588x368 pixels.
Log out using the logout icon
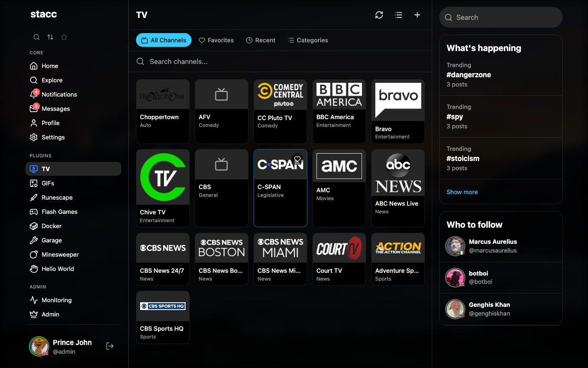pyautogui.click(x=110, y=345)
